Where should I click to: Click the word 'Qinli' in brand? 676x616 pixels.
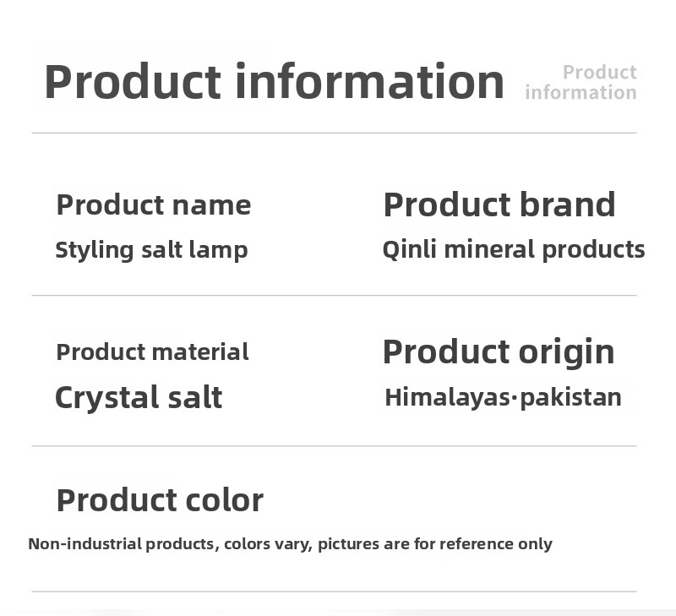(x=410, y=250)
